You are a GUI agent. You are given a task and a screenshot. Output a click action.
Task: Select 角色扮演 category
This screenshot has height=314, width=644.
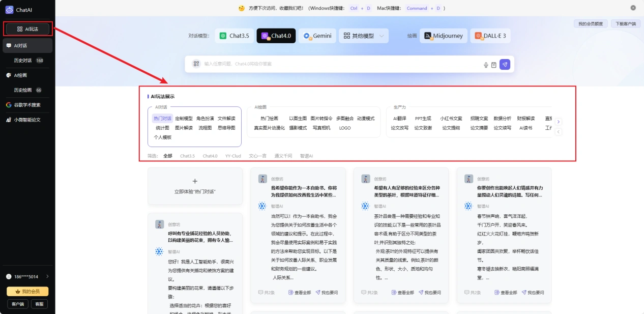point(205,118)
